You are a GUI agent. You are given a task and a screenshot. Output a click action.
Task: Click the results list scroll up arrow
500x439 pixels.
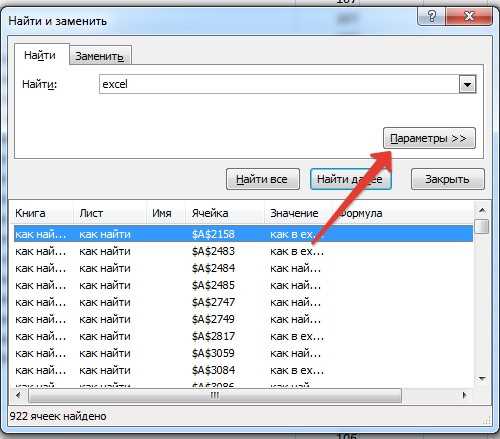[x=482, y=211]
